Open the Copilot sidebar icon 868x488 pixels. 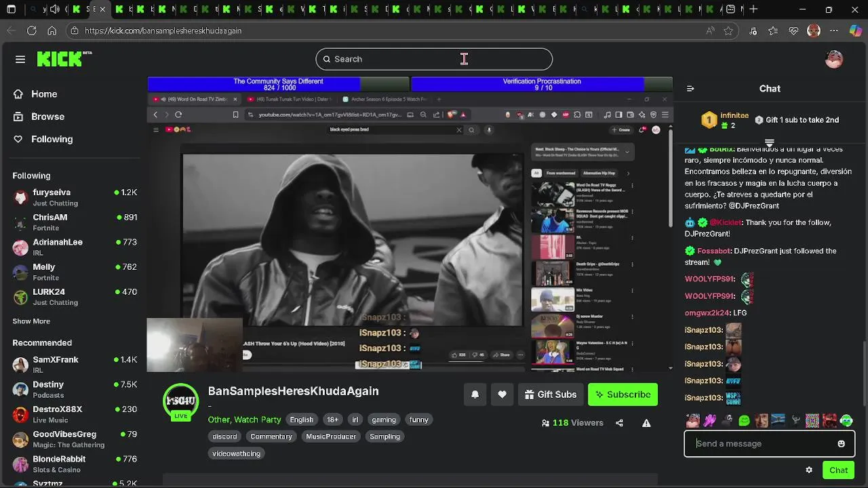855,30
